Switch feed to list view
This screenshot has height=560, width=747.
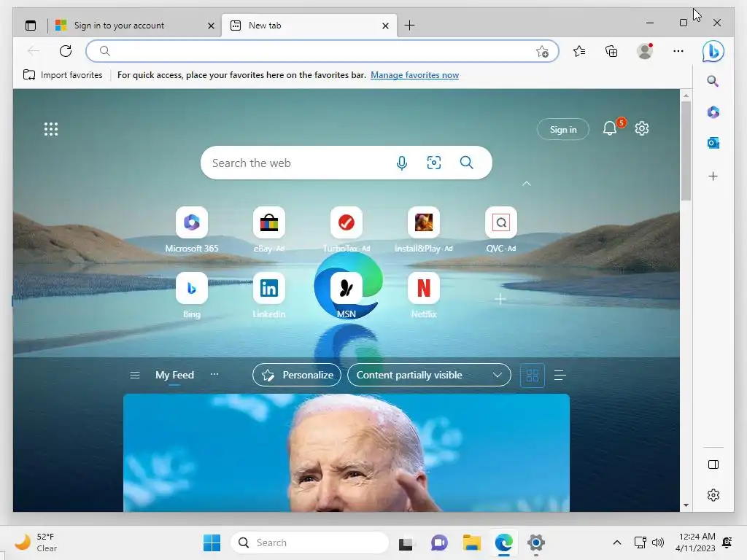point(560,376)
